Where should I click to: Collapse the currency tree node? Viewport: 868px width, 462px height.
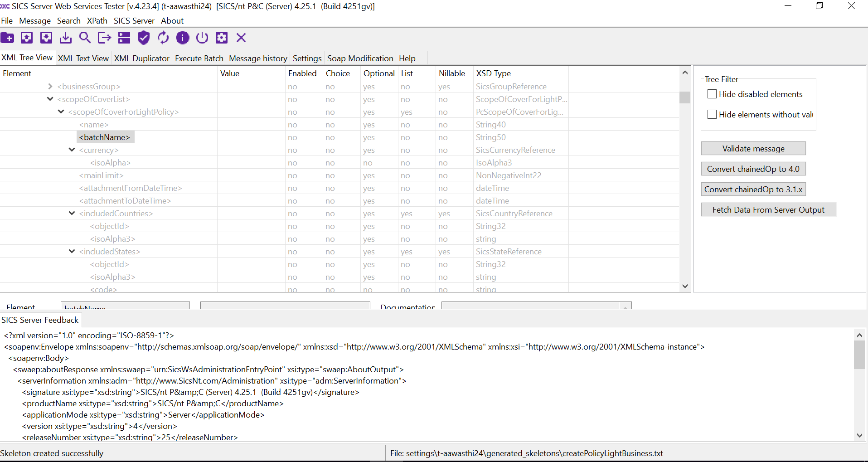(x=72, y=150)
